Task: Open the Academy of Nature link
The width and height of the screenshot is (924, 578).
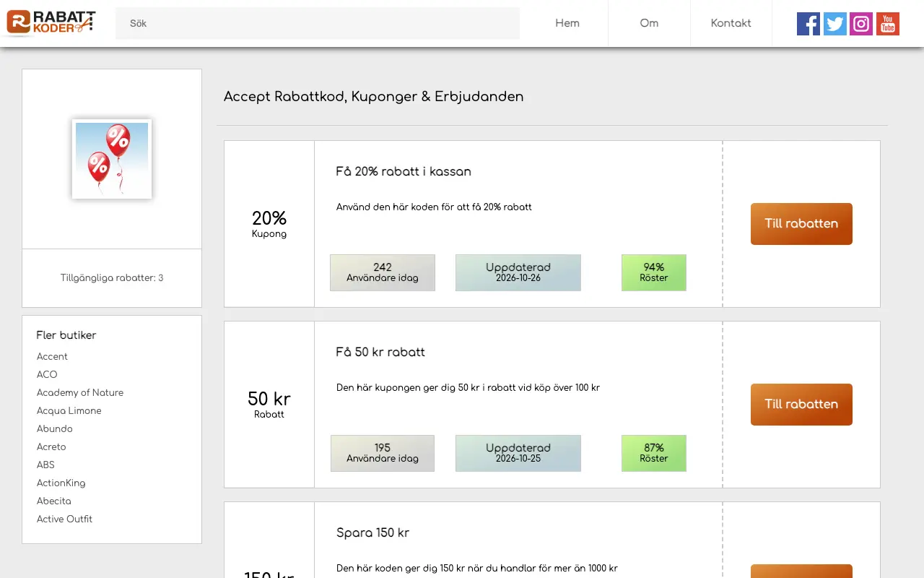Action: (80, 393)
